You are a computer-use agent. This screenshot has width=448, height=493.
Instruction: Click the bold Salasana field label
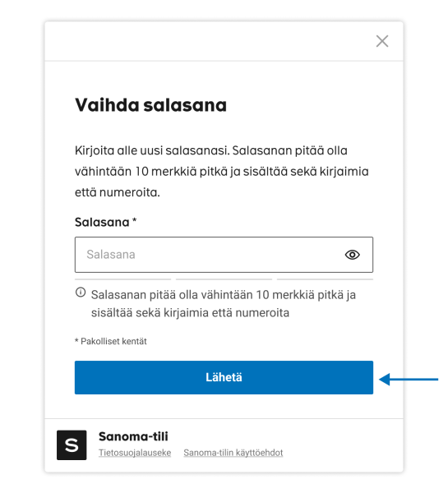pos(102,223)
